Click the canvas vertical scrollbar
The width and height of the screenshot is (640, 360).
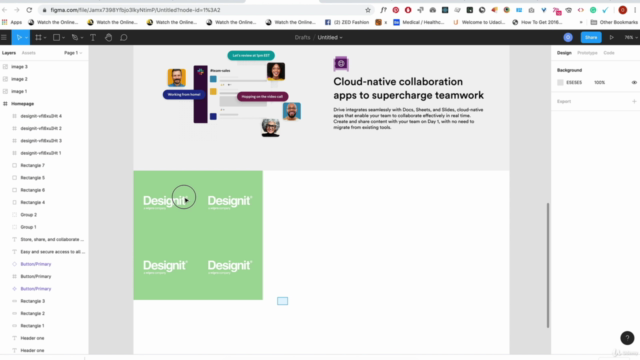click(548, 265)
